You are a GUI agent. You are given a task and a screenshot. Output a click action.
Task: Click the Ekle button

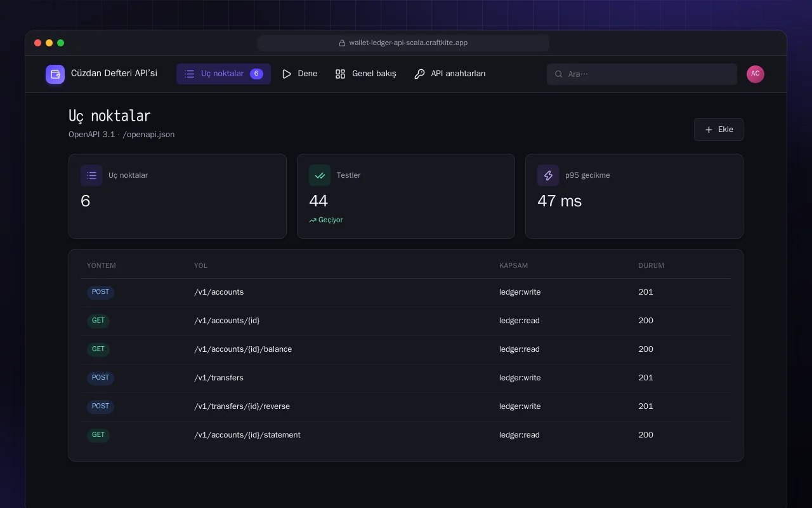(x=719, y=130)
